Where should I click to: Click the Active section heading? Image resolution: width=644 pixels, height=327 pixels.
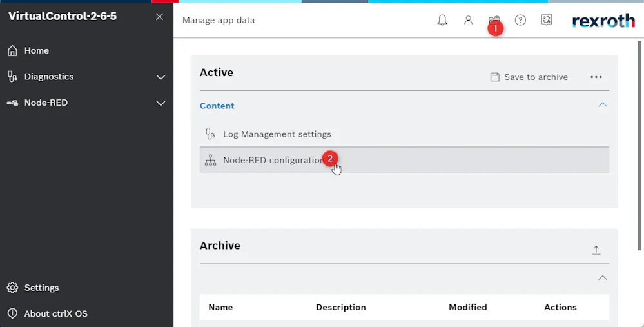[x=217, y=72]
